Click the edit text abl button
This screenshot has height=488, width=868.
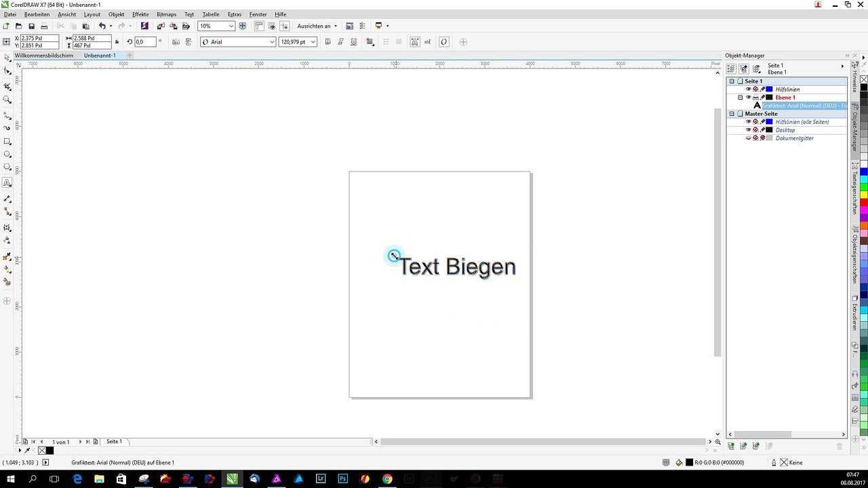click(429, 42)
